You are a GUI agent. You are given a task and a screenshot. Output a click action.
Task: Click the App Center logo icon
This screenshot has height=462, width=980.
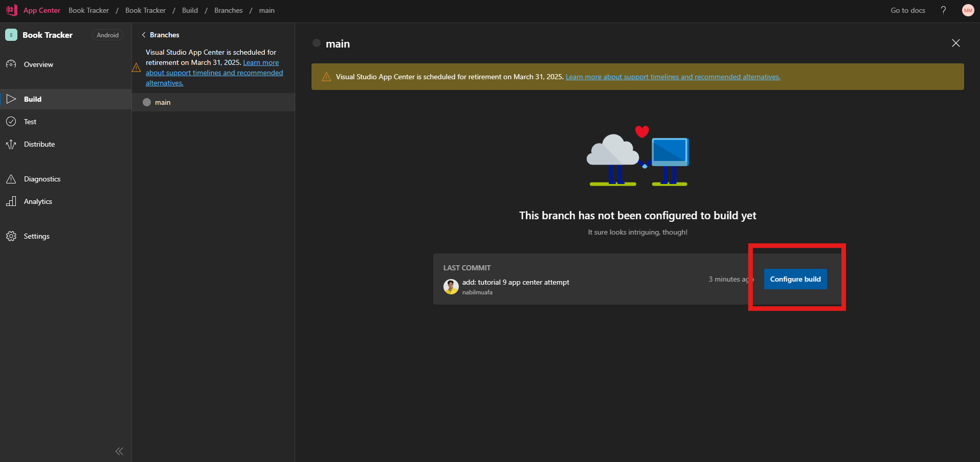[x=12, y=10]
